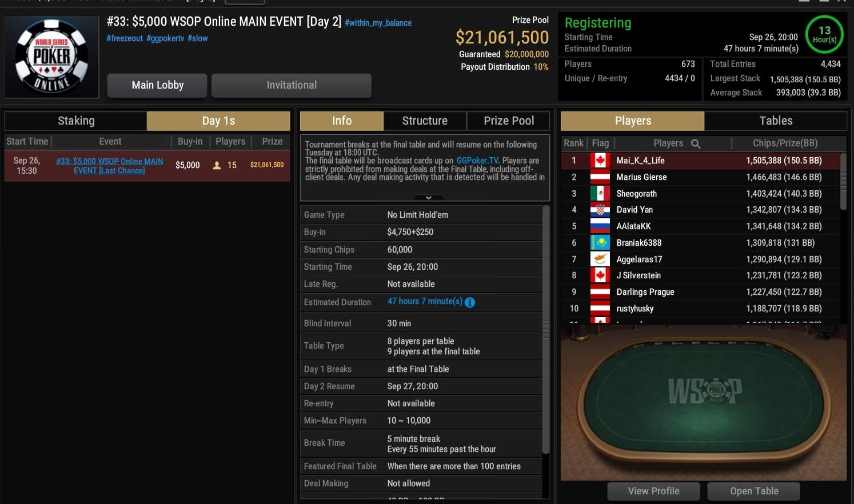Click the WSOP Poker Online logo
Screen dimensions: 854x504
point(51,57)
